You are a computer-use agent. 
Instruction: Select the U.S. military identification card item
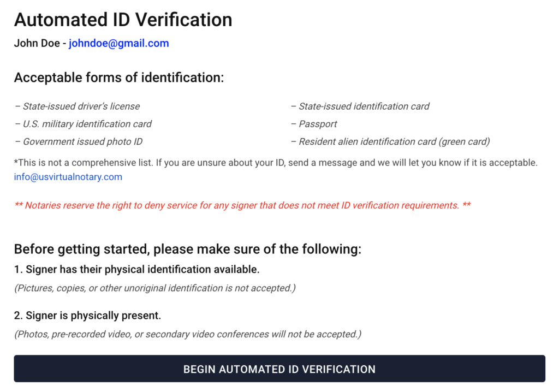tap(87, 124)
